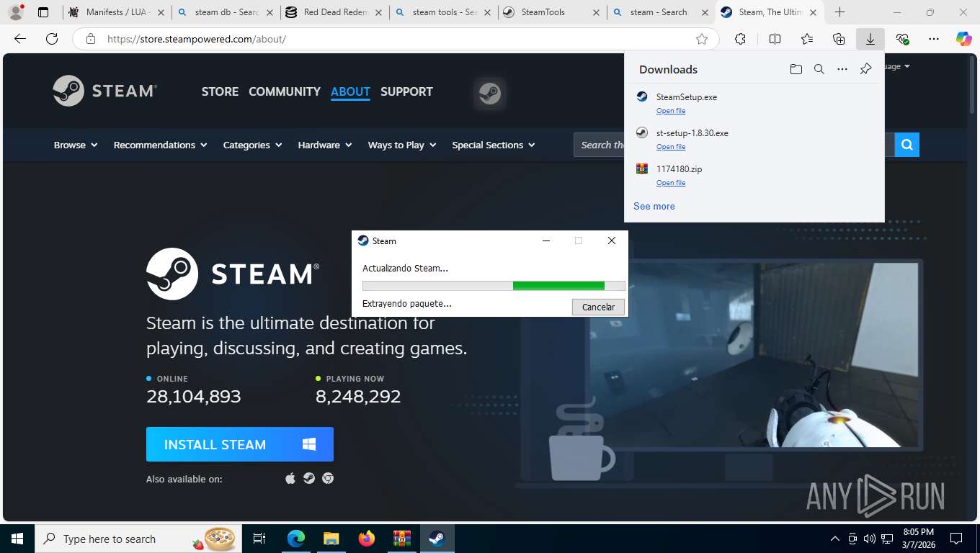The width and height of the screenshot is (980, 553).
Task: Expand the Browse dropdown
Action: [x=76, y=145]
